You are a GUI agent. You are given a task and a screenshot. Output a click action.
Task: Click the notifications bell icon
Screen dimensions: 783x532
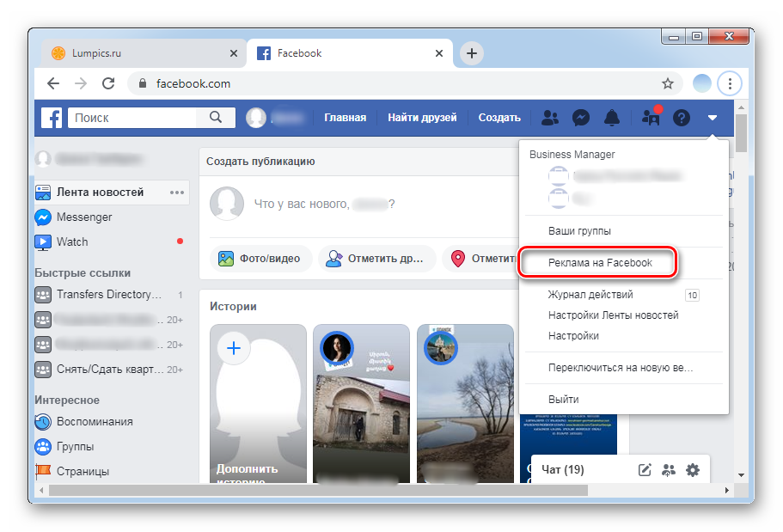point(612,118)
